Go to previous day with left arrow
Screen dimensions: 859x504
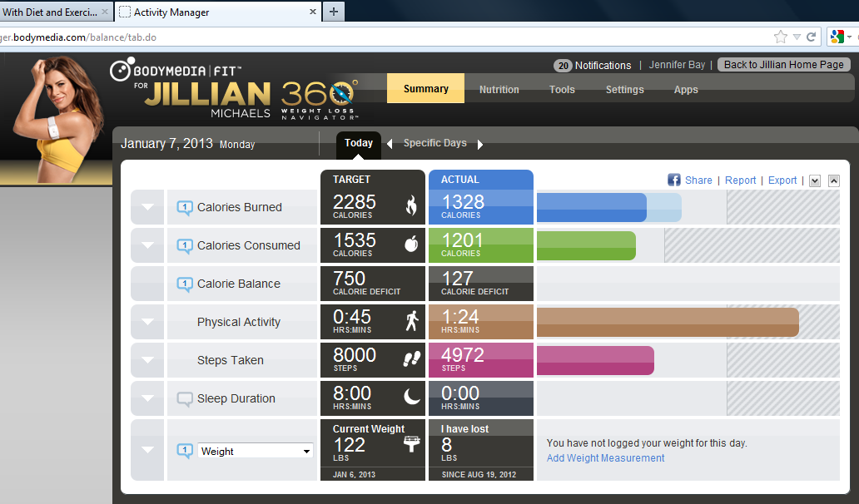pyautogui.click(x=390, y=144)
